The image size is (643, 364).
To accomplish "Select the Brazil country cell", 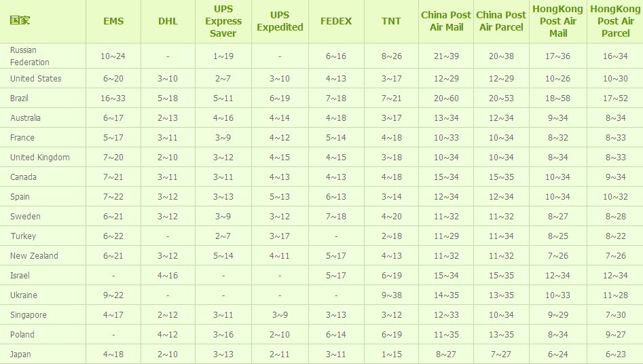I will coord(19,98).
